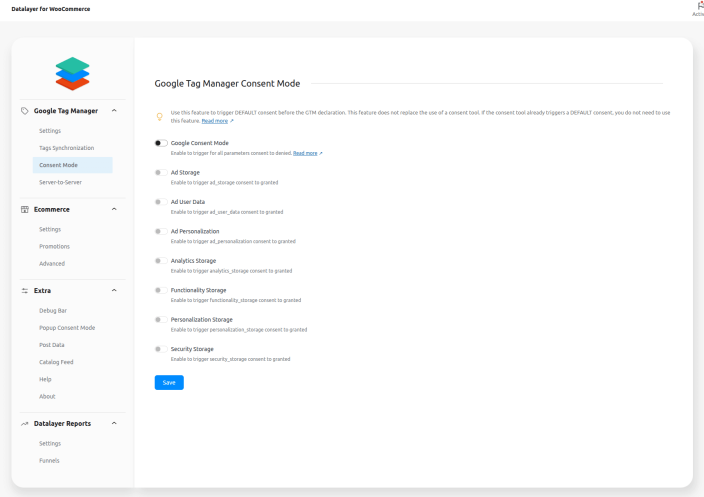Click the blue Save button

click(x=169, y=382)
